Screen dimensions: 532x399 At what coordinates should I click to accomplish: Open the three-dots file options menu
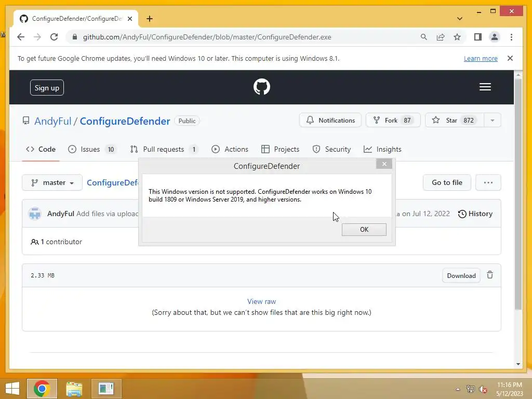pyautogui.click(x=488, y=182)
